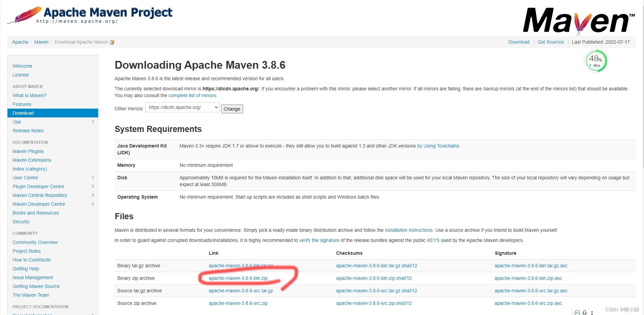Open the public KEYS link
Screen dimensions: 644x315
pos(433,240)
